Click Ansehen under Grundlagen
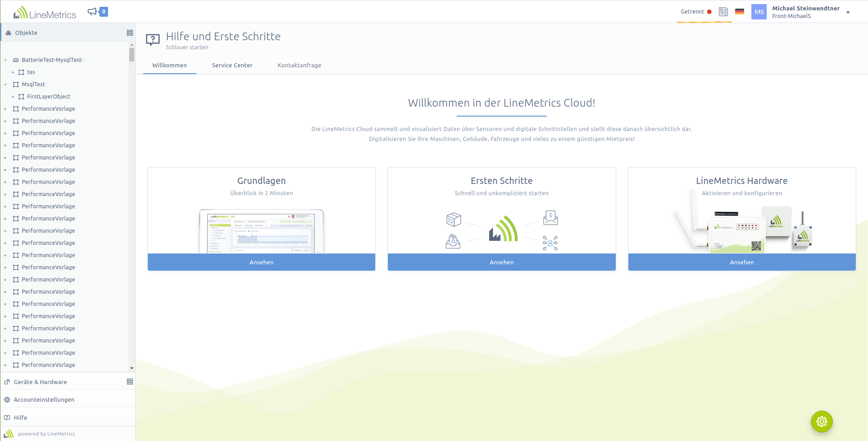The width and height of the screenshot is (868, 441). click(x=261, y=262)
